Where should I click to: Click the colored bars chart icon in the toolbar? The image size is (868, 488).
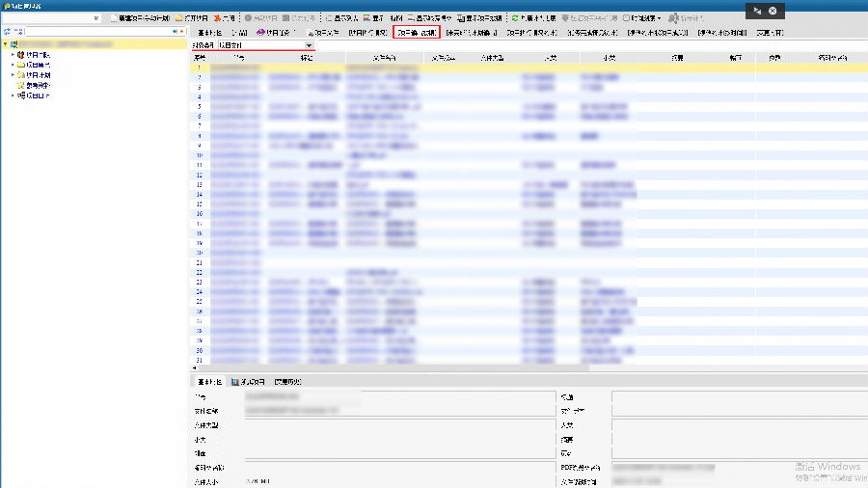(367, 18)
